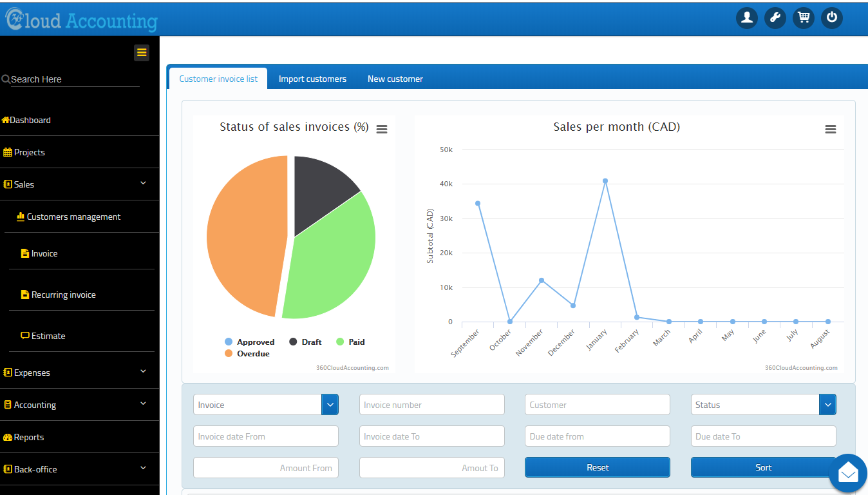Image resolution: width=868 pixels, height=495 pixels.
Task: Click the November data point on line chart
Action: click(x=542, y=280)
